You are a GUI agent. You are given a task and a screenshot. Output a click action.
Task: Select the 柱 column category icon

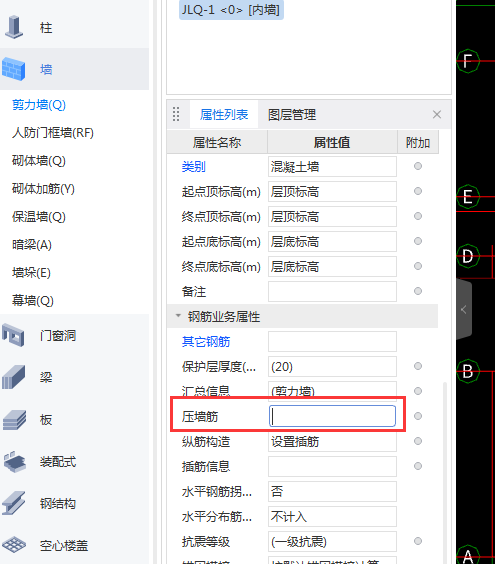14,27
